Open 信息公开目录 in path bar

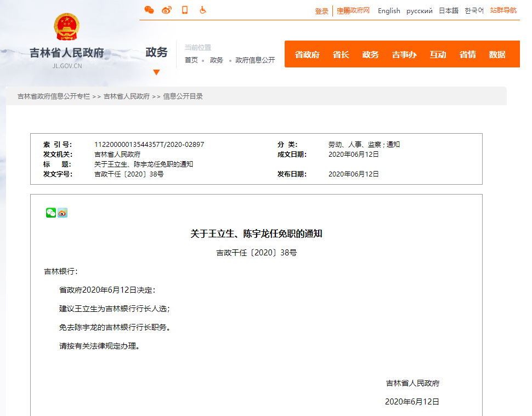(x=183, y=96)
